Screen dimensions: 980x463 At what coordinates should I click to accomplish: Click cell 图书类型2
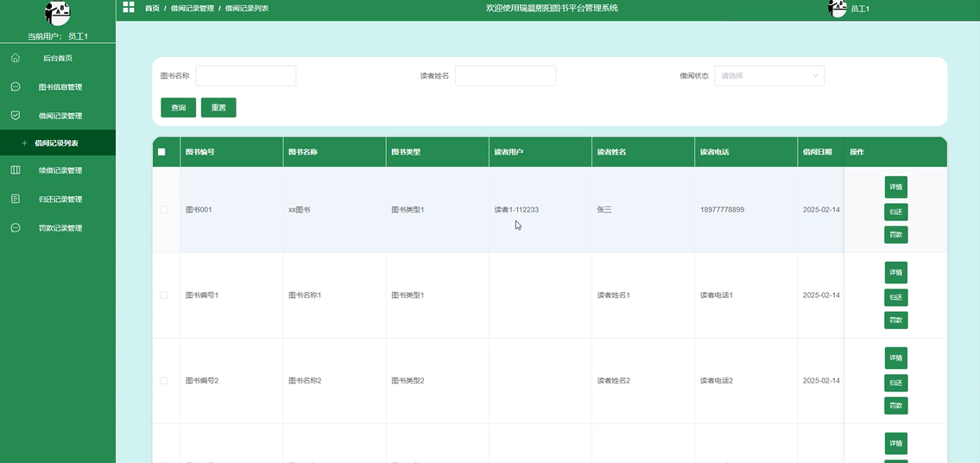[408, 380]
